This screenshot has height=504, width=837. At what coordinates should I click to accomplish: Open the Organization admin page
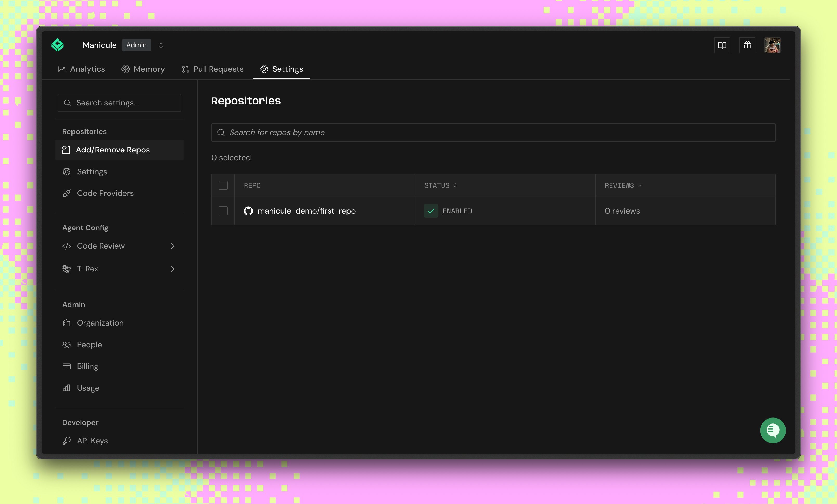[x=119, y=323]
